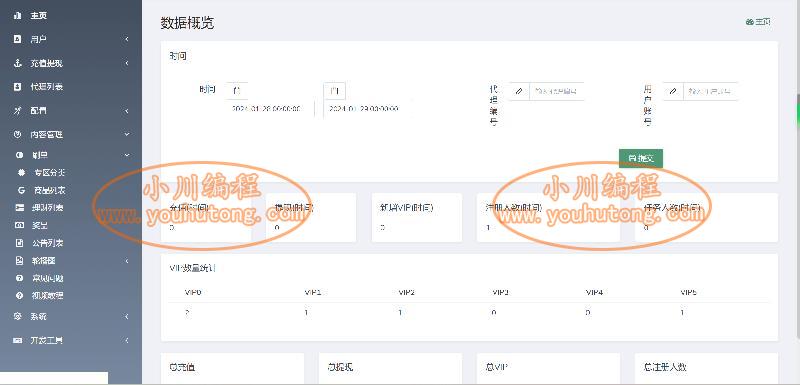
Task: Click the user icon beside 用户
Action: (x=18, y=39)
